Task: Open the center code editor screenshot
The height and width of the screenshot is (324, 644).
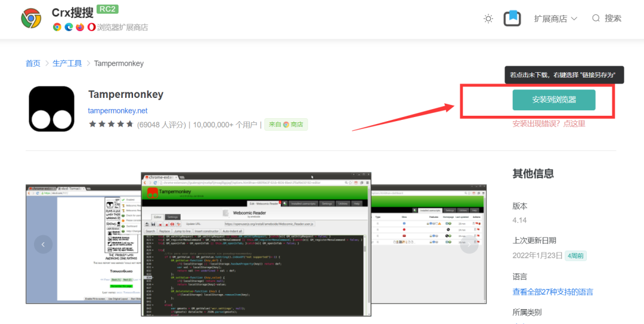Action: (x=256, y=244)
